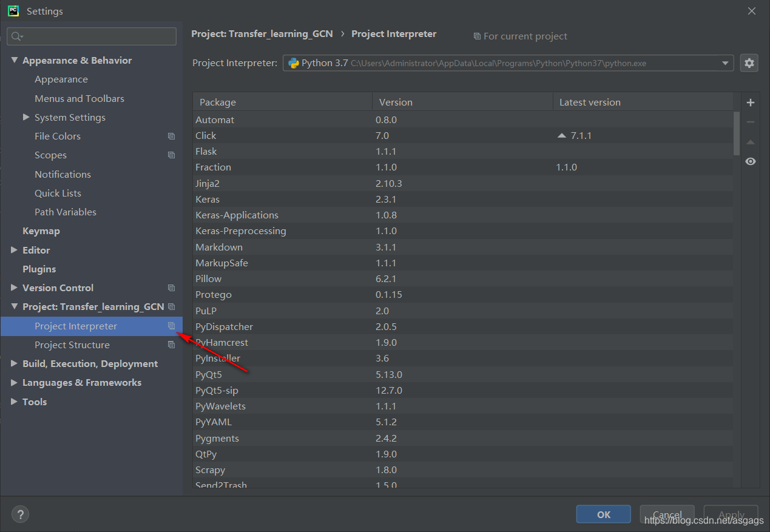Select the Pygments package row
The height and width of the screenshot is (532, 770).
(463, 438)
